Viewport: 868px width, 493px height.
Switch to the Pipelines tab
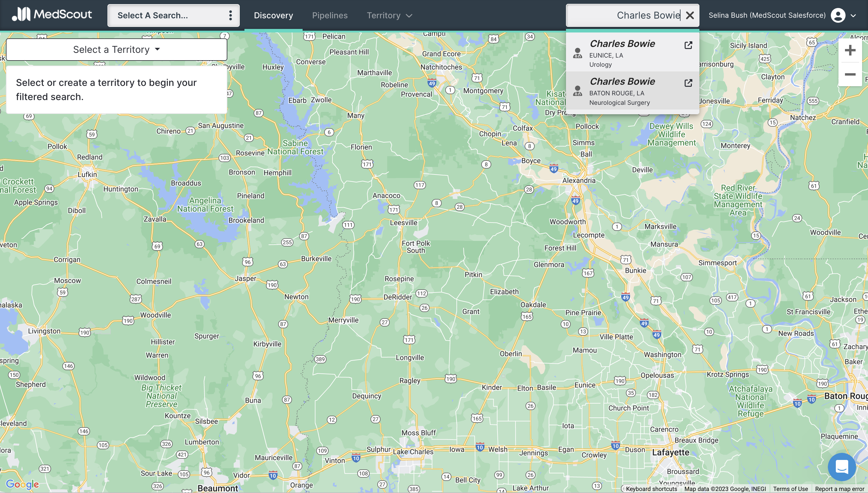[330, 15]
